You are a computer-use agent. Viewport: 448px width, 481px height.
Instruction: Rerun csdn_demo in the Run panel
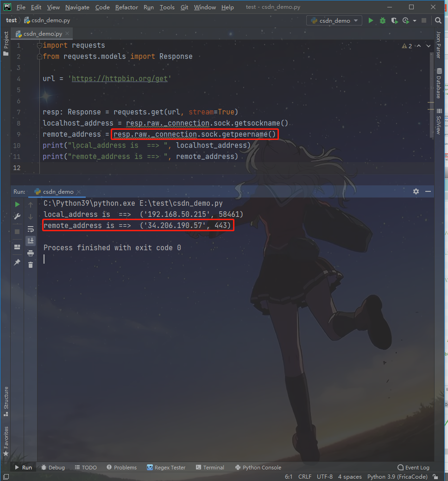(17, 204)
